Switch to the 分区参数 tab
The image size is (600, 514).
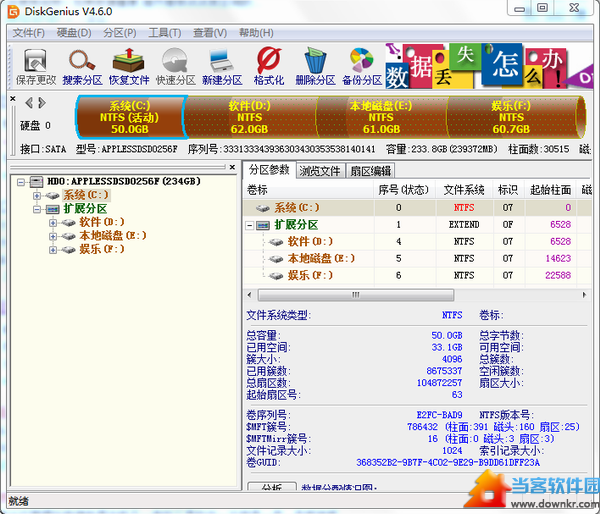[x=269, y=170]
